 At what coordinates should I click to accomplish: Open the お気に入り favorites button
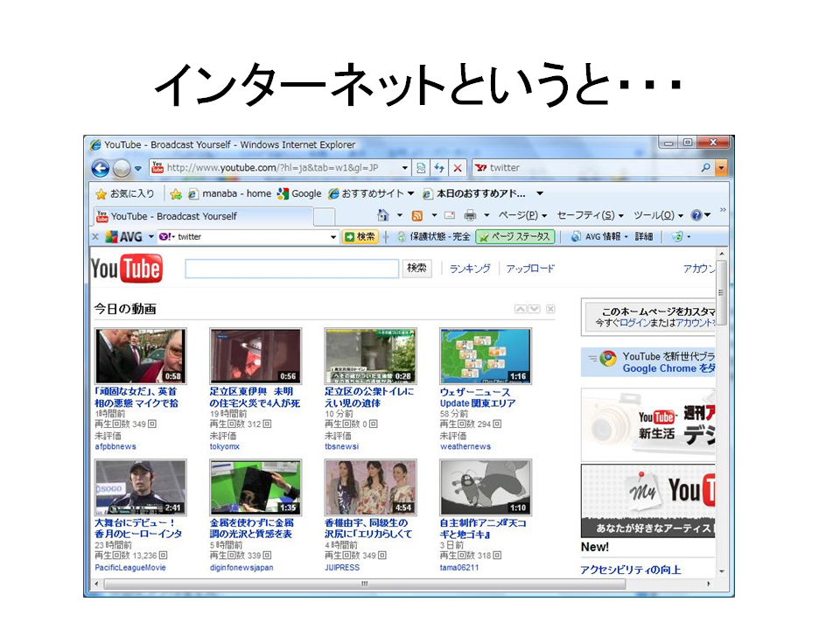[x=125, y=193]
